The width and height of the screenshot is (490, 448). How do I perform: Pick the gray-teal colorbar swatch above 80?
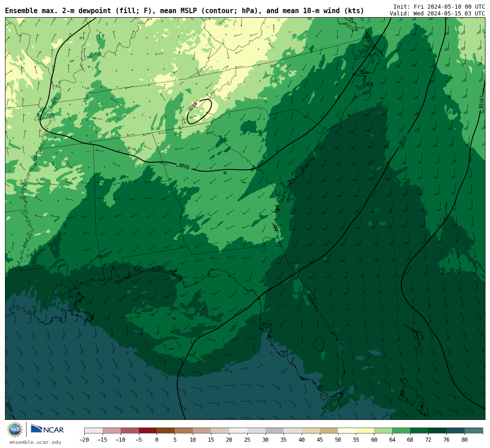click(x=474, y=431)
